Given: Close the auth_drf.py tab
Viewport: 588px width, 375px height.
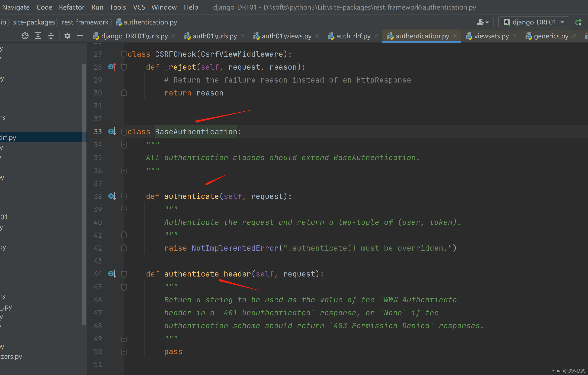Looking at the screenshot, I should click(376, 36).
